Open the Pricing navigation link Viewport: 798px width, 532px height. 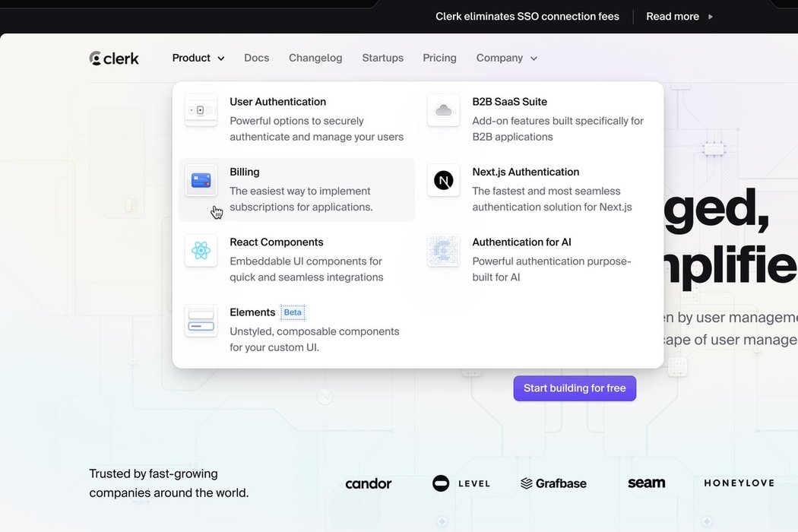click(x=440, y=58)
